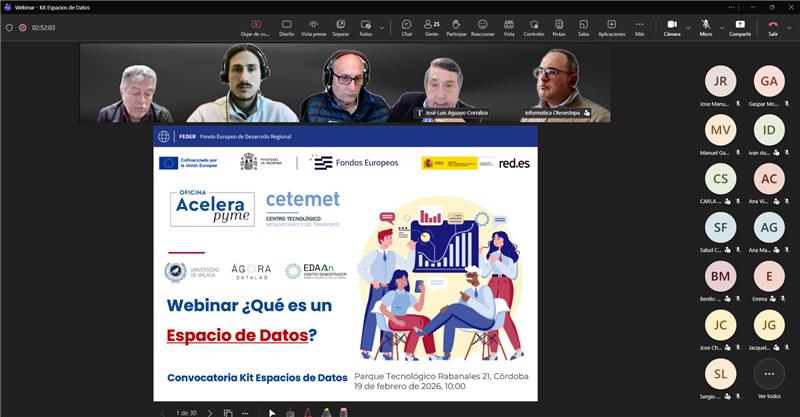
Task: Raise hand with Participar button
Action: coord(457,27)
